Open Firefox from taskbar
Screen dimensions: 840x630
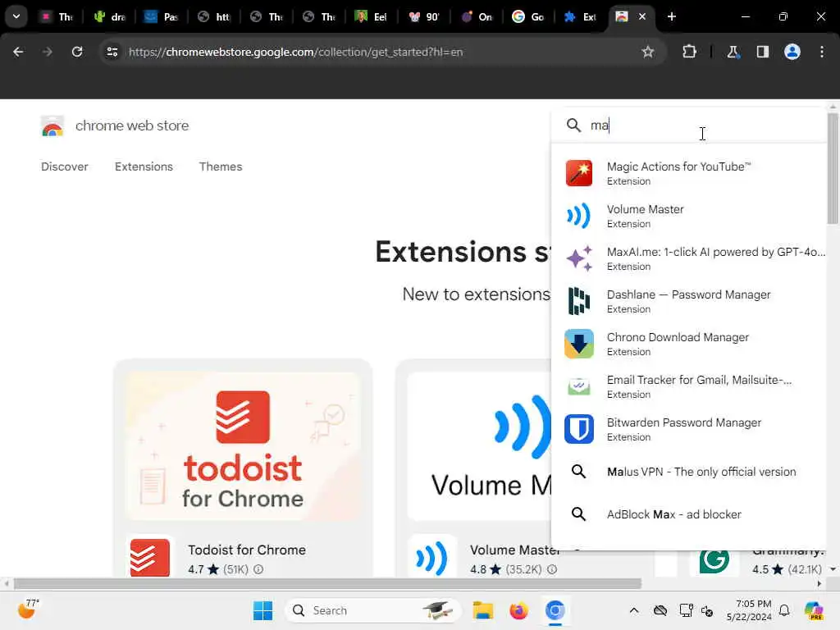518,610
